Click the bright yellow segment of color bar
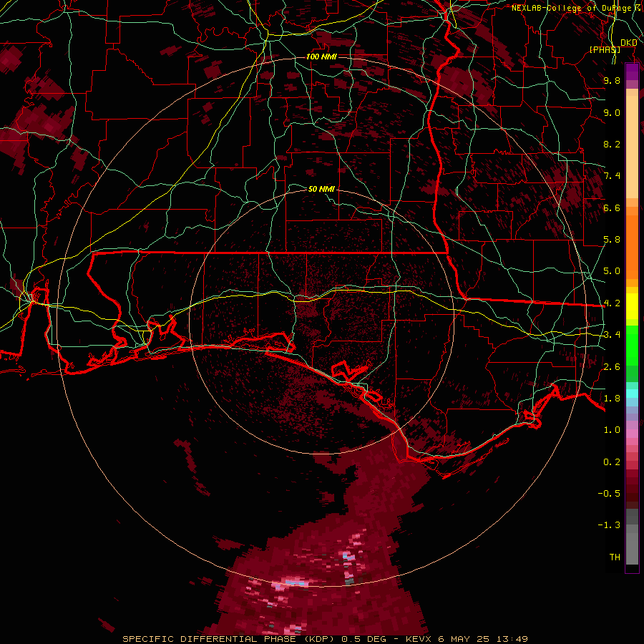The height and width of the screenshot is (644, 644). (632, 306)
